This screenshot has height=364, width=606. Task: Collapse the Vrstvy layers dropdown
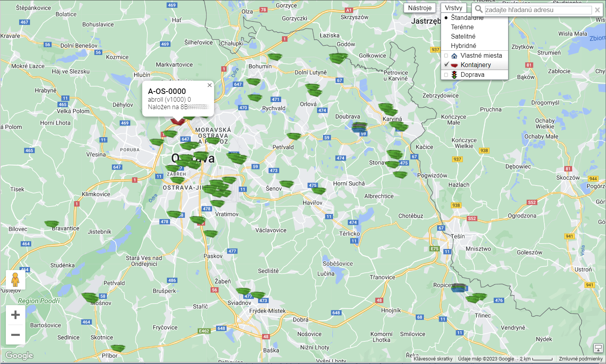(x=454, y=8)
